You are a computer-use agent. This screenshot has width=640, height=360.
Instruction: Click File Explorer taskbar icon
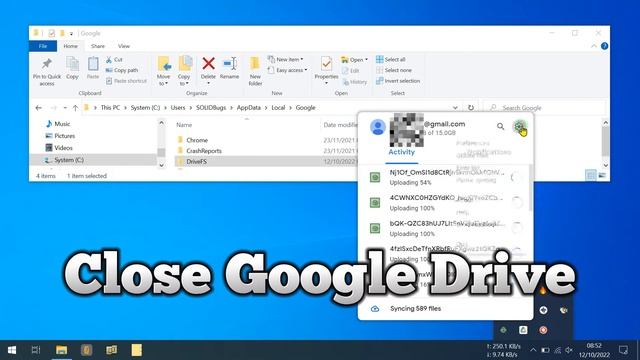pyautogui.click(x=62, y=350)
